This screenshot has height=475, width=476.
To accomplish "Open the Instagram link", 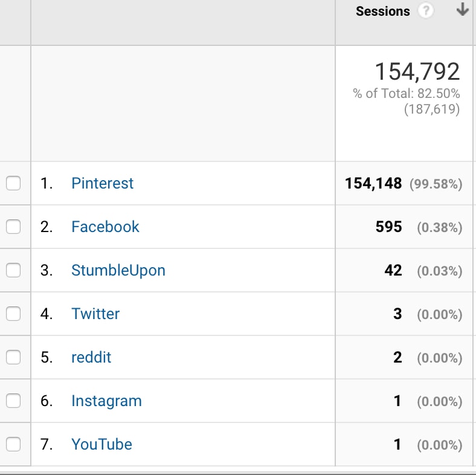I will point(106,401).
